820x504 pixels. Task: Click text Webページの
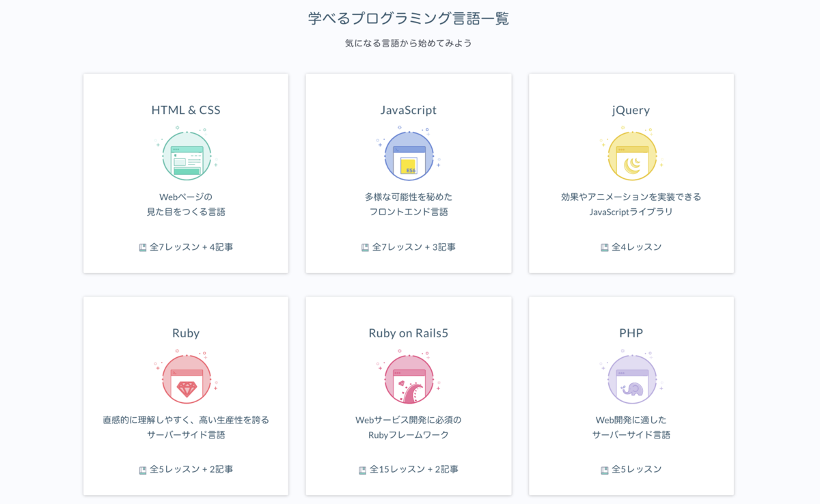tap(186, 197)
